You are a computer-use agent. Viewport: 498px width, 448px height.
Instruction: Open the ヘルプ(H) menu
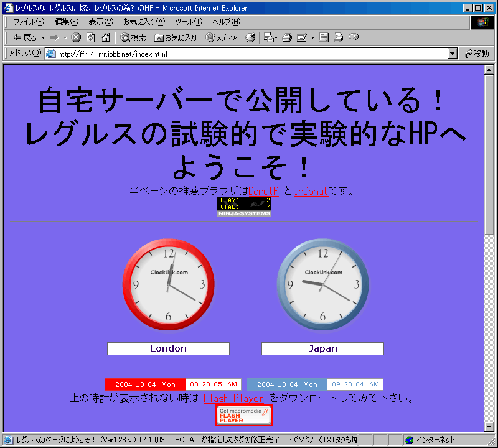click(x=227, y=22)
